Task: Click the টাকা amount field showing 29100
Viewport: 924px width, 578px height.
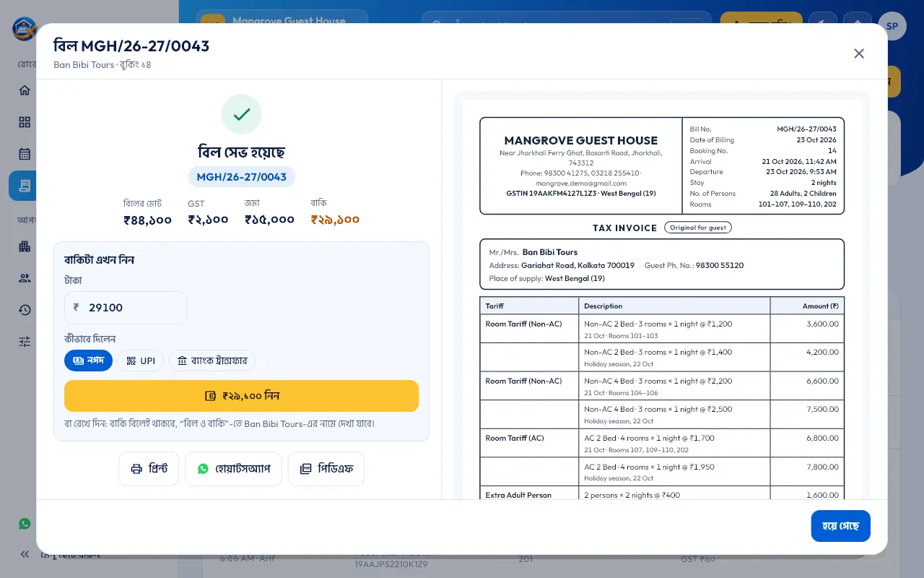Action: tap(126, 308)
